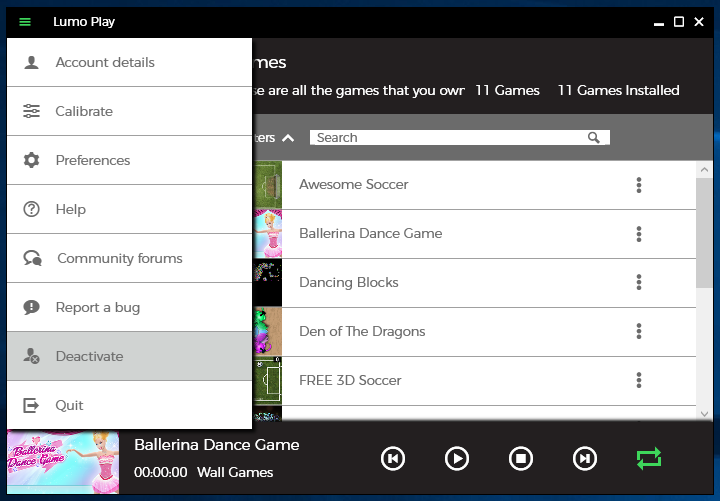Screen dimensions: 720x501
Task: Select the Awesome Soccer game row
Action: coord(474,185)
